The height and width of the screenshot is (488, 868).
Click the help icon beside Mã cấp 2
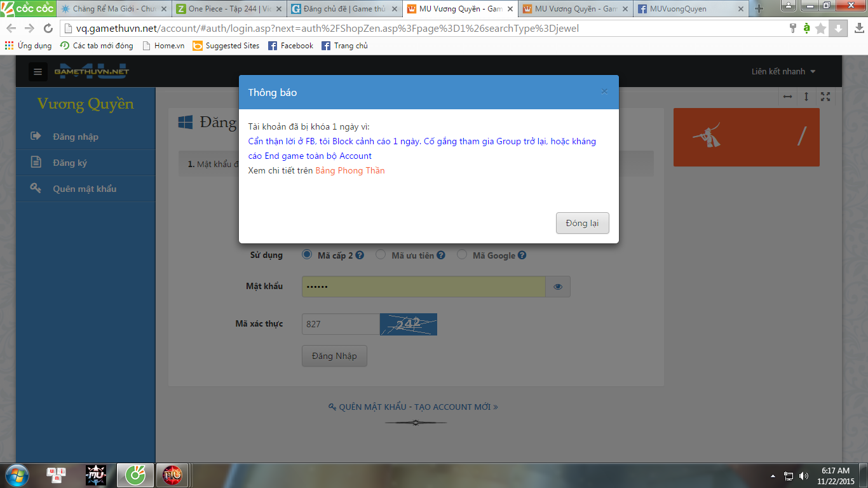pos(360,255)
